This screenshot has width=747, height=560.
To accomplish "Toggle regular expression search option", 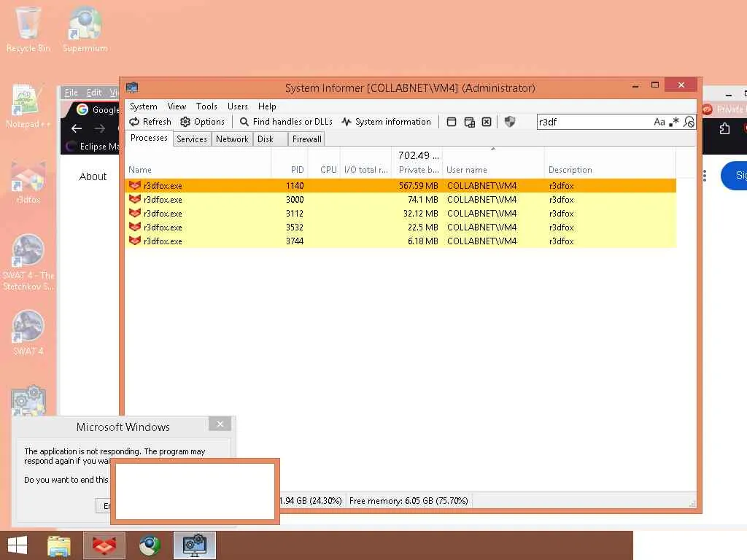I will tap(673, 122).
